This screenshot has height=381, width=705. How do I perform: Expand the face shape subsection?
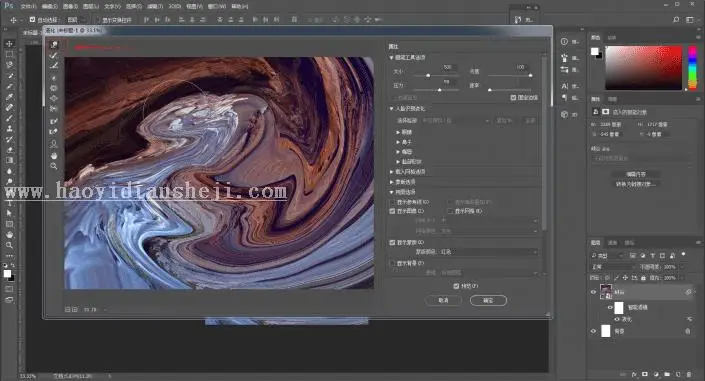(398, 161)
